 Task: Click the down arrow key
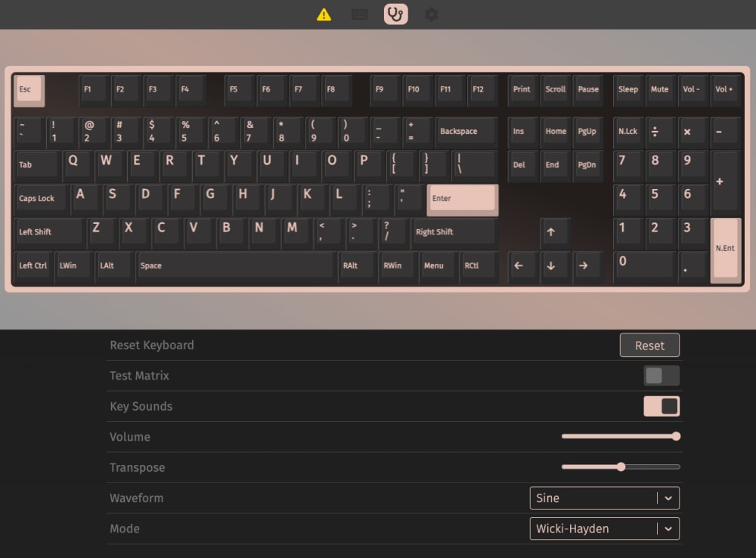point(555,267)
